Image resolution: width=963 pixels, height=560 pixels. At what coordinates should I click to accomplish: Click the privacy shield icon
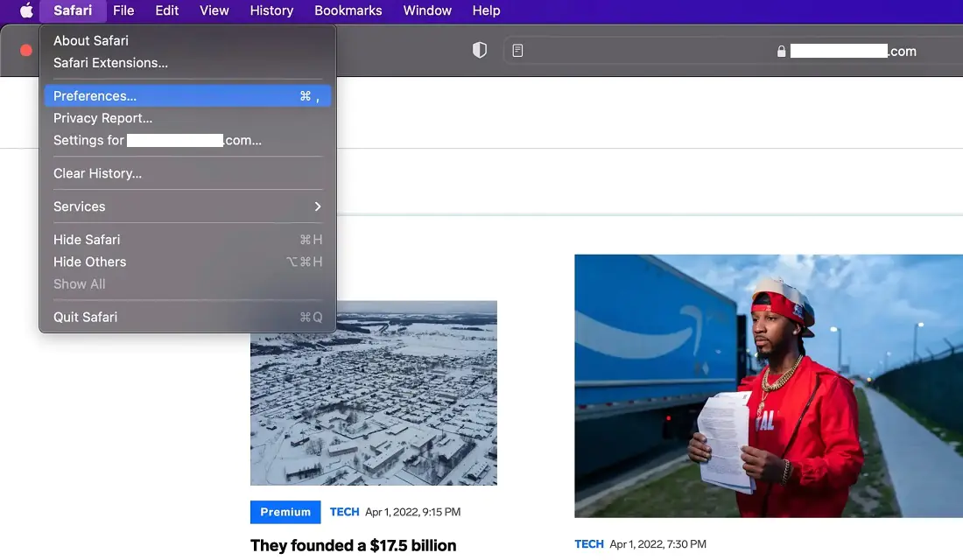[479, 51]
